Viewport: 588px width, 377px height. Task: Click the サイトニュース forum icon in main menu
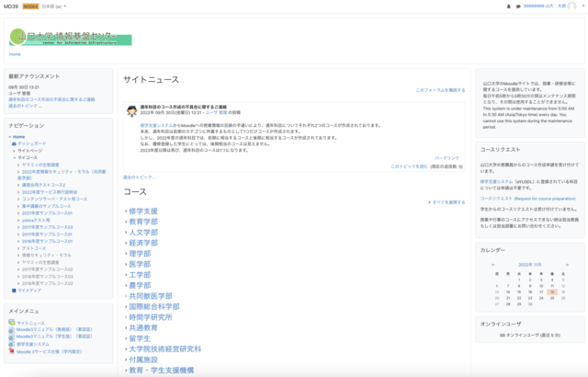(x=12, y=323)
